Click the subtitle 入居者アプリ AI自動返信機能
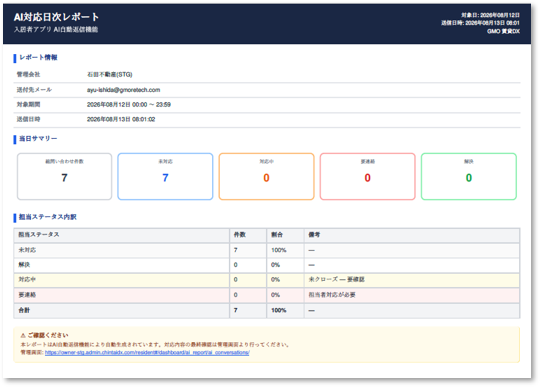The height and width of the screenshot is (387, 540). [x=56, y=30]
